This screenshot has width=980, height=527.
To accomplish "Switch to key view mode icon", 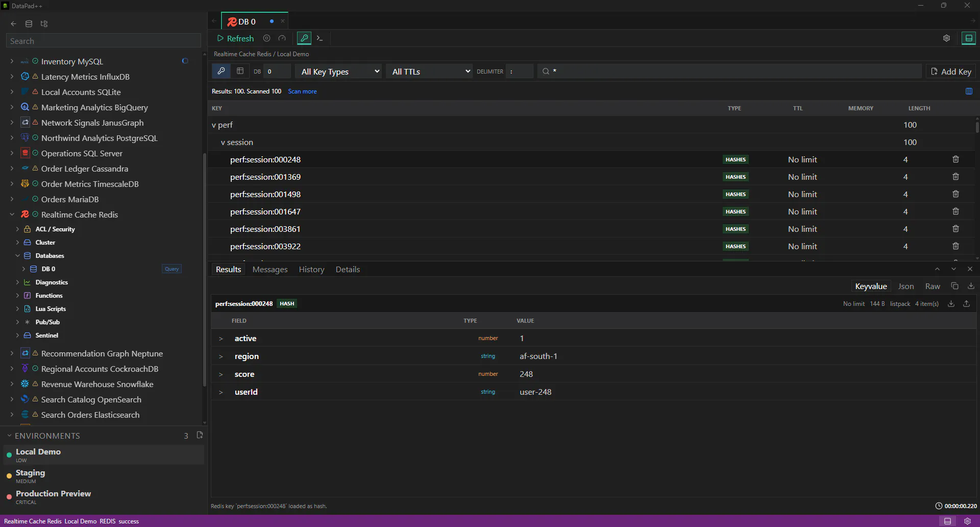I will (x=221, y=71).
